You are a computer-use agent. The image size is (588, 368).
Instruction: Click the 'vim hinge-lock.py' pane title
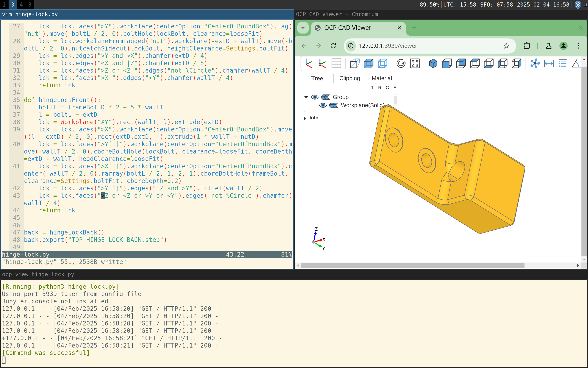[30, 14]
